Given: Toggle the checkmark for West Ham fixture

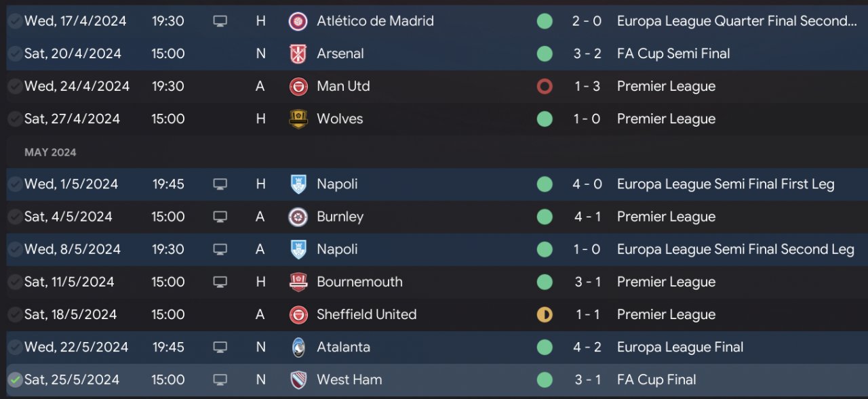Looking at the screenshot, I should pos(14,379).
